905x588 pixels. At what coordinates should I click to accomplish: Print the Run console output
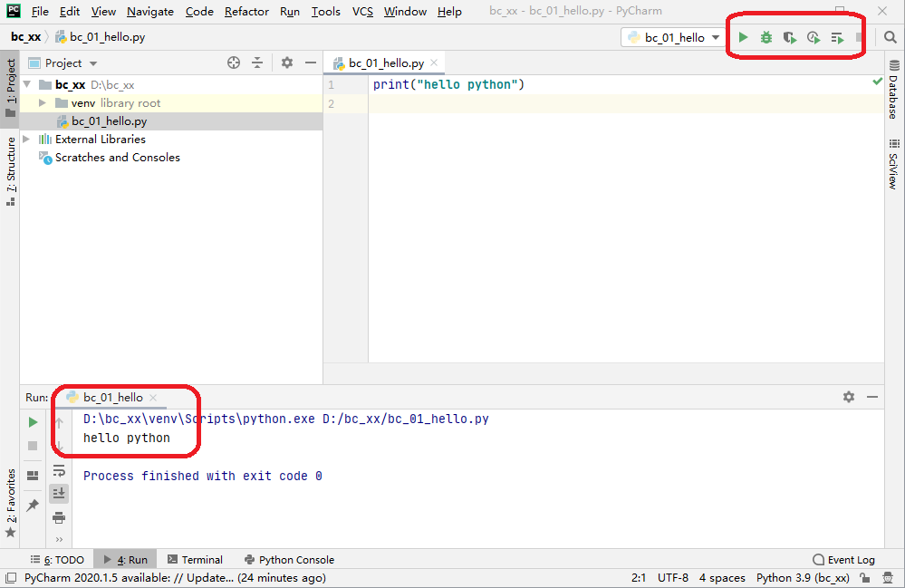coord(59,517)
